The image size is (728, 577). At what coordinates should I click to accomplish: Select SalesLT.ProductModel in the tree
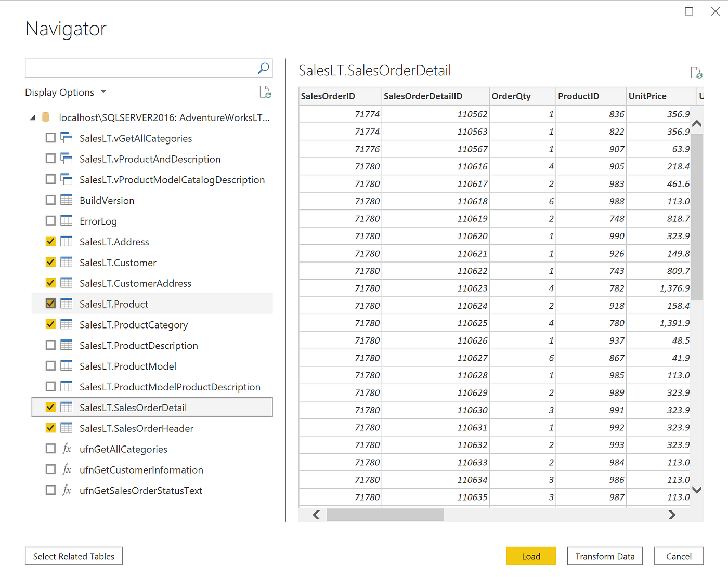point(152,366)
